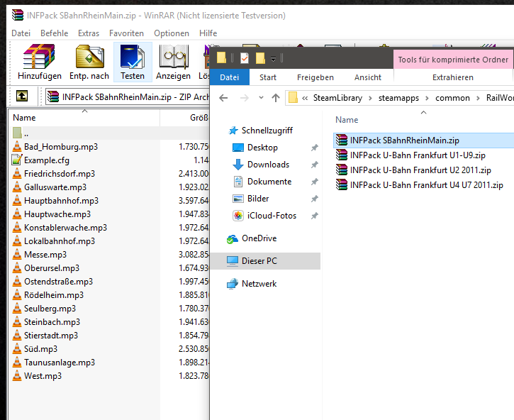Open recent locations dropdown in Explorer

pos(261,98)
